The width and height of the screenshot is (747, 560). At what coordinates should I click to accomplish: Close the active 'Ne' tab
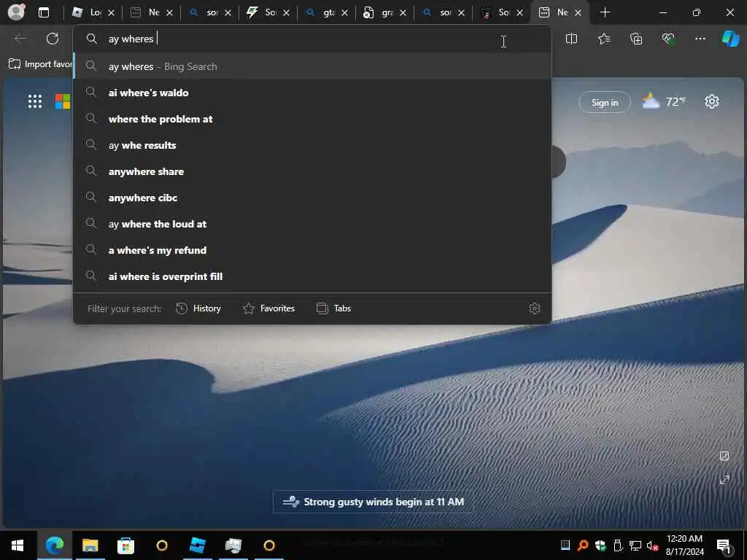click(578, 13)
